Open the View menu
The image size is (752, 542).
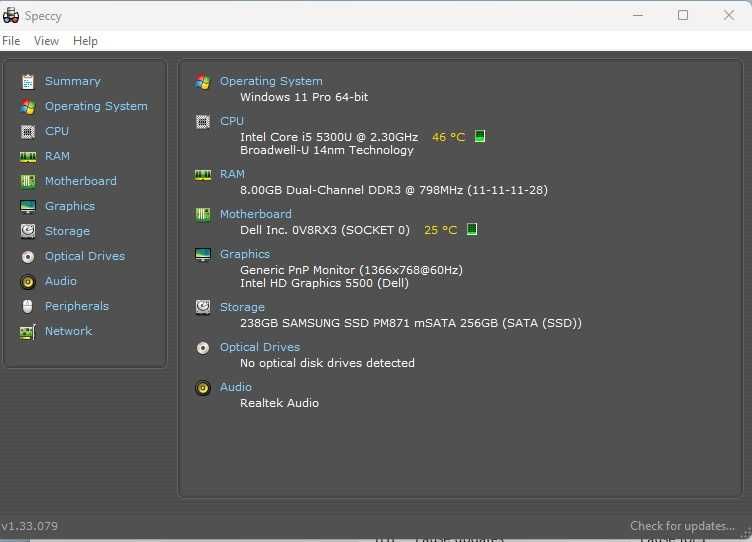pos(46,41)
